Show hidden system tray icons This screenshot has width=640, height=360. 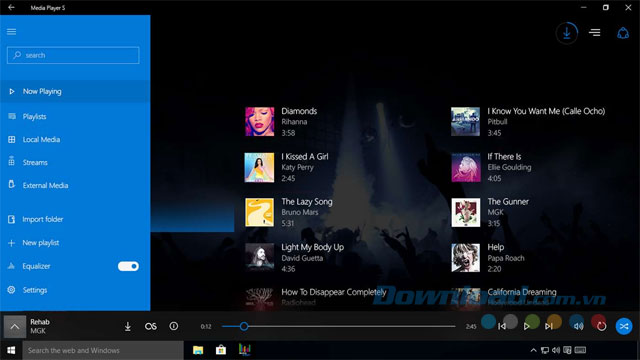tap(533, 350)
